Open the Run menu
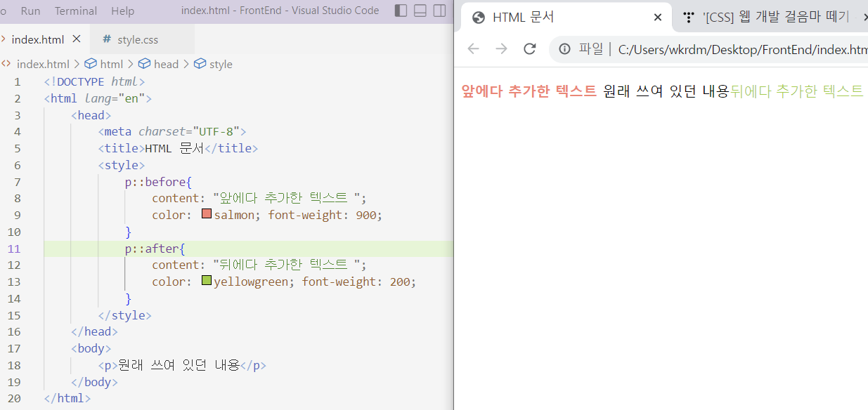 click(30, 11)
